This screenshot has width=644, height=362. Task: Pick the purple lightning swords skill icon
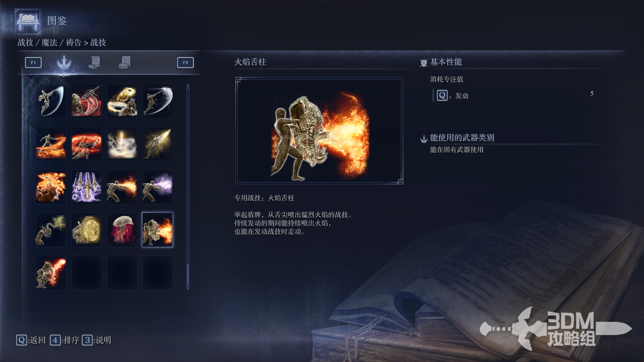pos(87,187)
